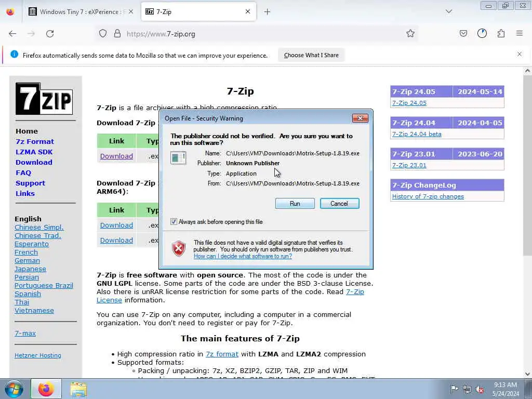532x399 pixels.
Task: Click the 7-Zip logo image
Action: [44, 99]
